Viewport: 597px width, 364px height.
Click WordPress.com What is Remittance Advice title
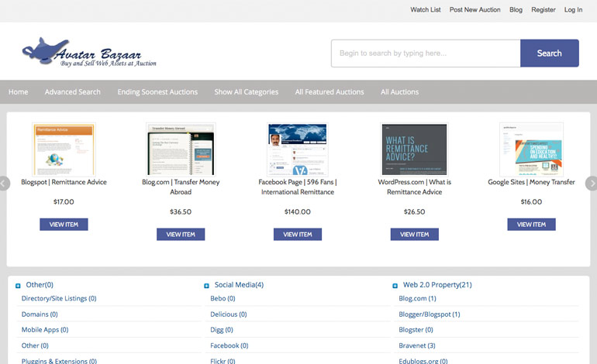click(415, 187)
